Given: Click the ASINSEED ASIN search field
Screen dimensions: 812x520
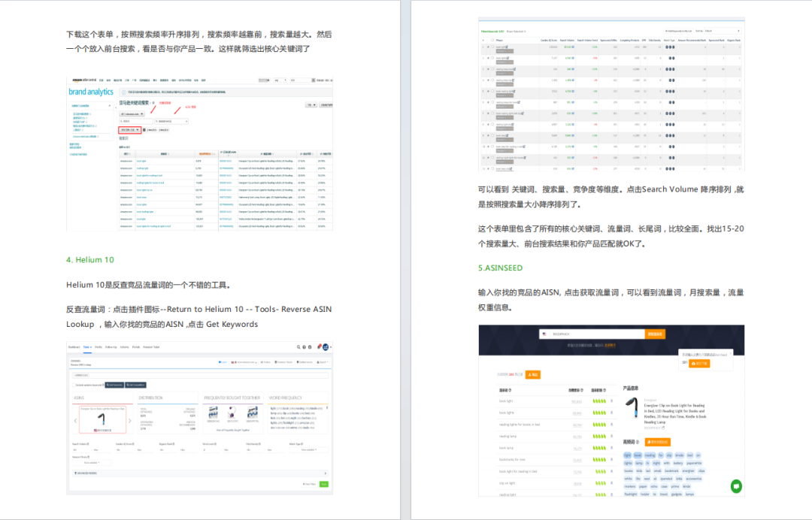Looking at the screenshot, I should 597,334.
